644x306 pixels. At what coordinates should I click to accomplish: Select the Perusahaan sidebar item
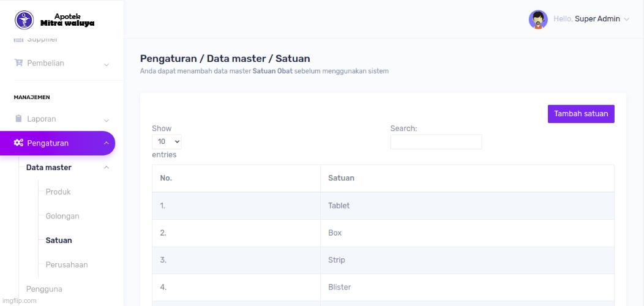point(67,265)
